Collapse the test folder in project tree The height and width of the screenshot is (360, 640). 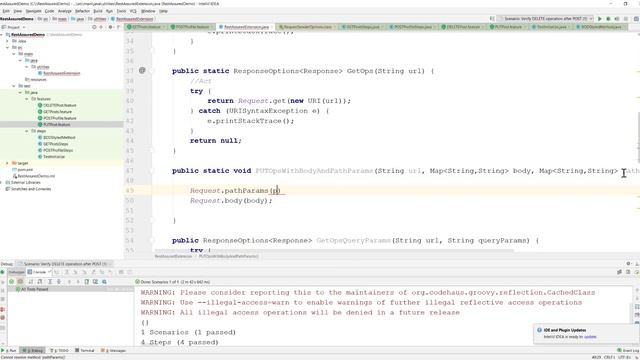pyautogui.click(x=14, y=86)
